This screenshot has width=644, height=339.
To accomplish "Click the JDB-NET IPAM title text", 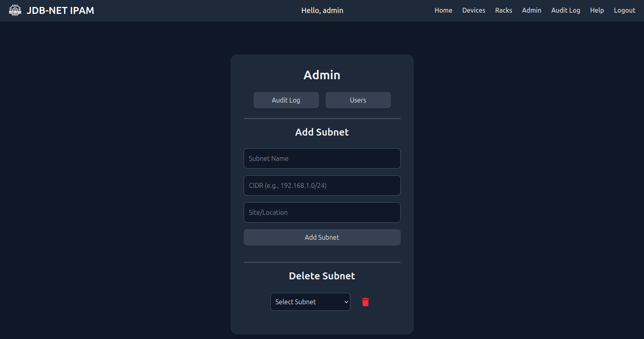I will click(x=61, y=11).
